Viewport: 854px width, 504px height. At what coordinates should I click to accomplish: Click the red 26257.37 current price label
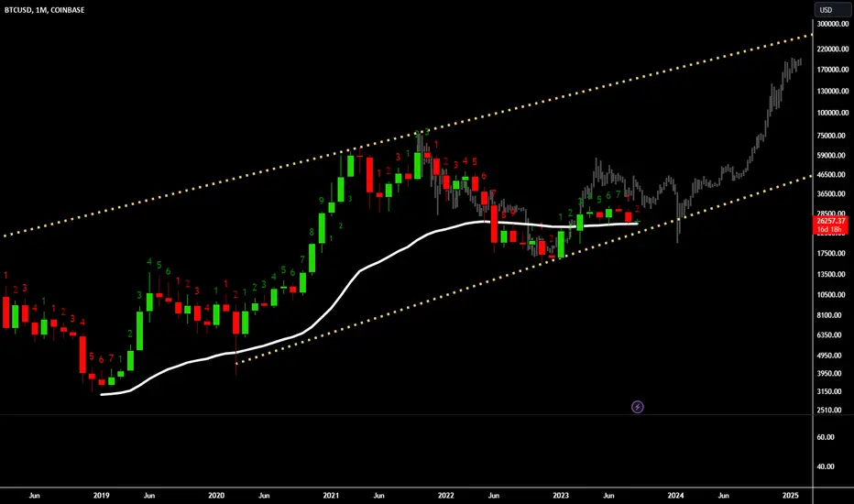tap(831, 221)
